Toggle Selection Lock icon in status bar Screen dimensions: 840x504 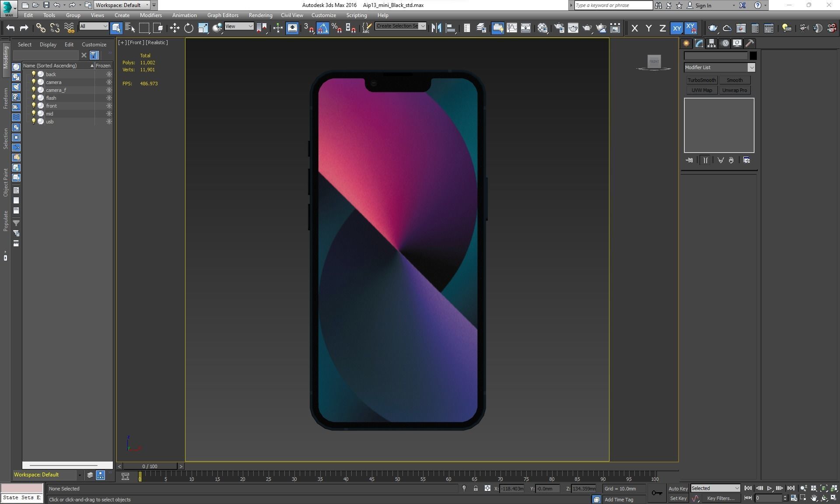(476, 489)
